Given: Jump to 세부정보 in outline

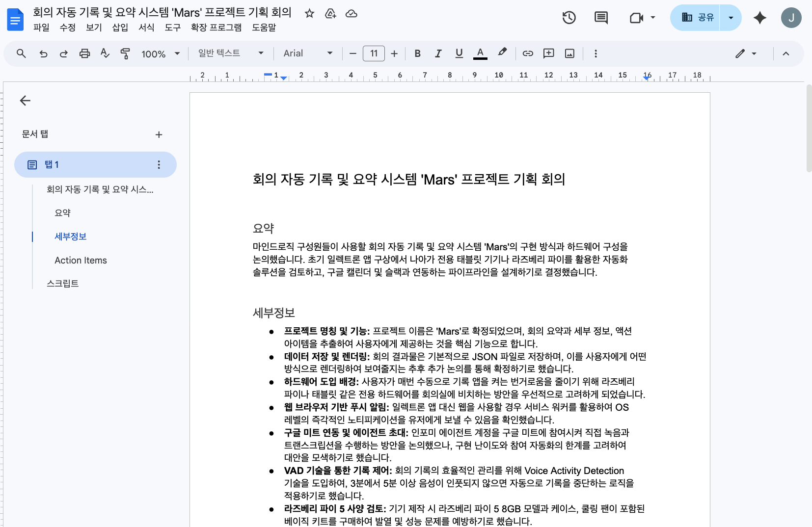Looking at the screenshot, I should pyautogui.click(x=71, y=237).
